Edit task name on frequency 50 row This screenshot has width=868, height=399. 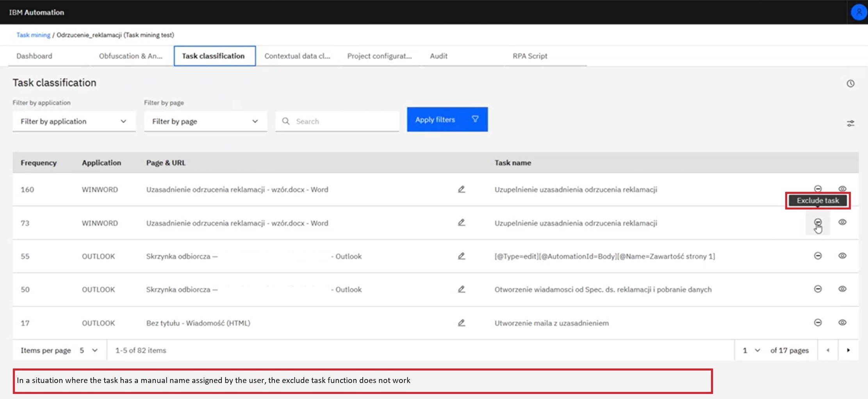(461, 290)
